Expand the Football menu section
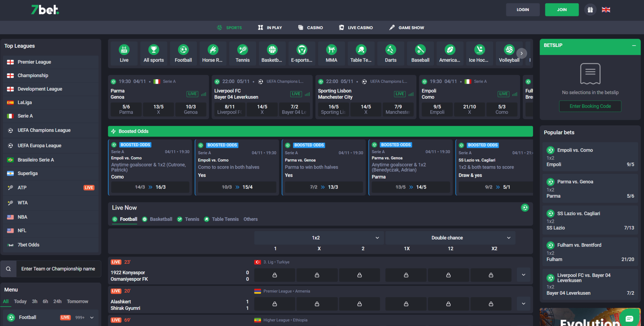 (92, 318)
